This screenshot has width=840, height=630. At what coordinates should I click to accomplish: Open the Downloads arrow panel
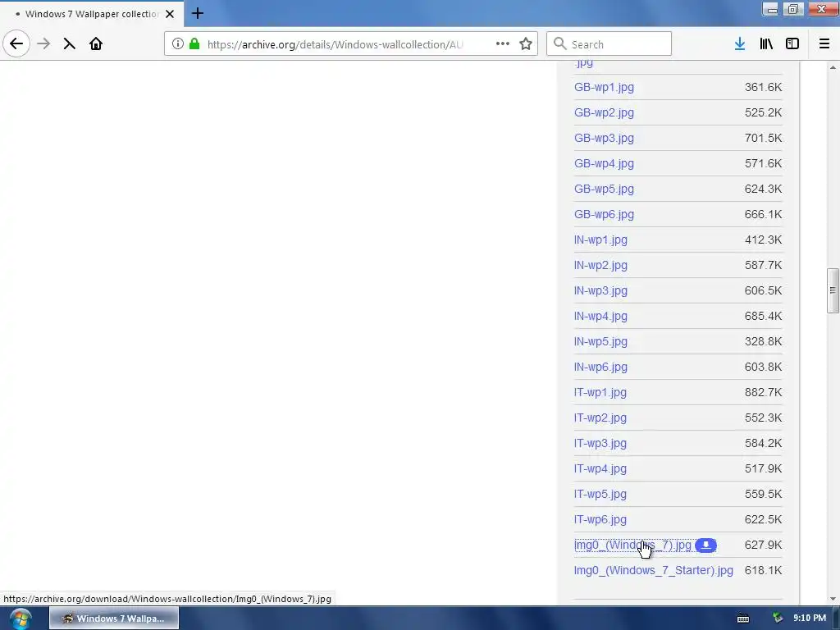[x=740, y=44]
